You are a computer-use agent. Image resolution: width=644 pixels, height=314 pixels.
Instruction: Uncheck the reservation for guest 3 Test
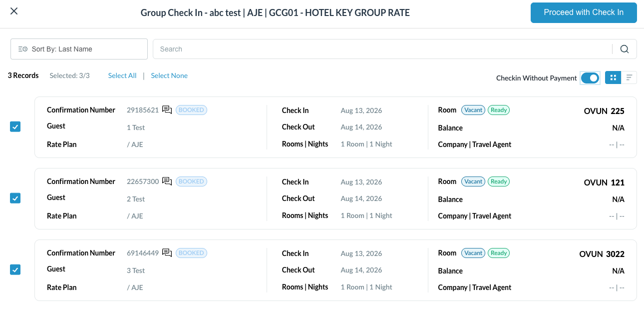point(15,270)
